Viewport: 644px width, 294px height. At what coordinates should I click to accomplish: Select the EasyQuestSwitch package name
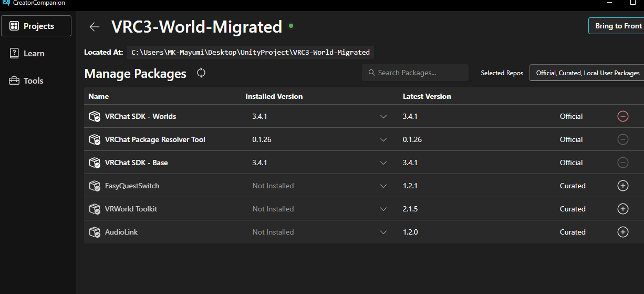132,186
